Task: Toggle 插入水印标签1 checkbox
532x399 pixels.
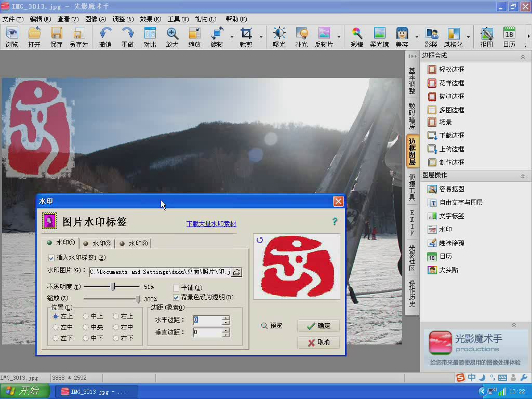Action: 51,258
